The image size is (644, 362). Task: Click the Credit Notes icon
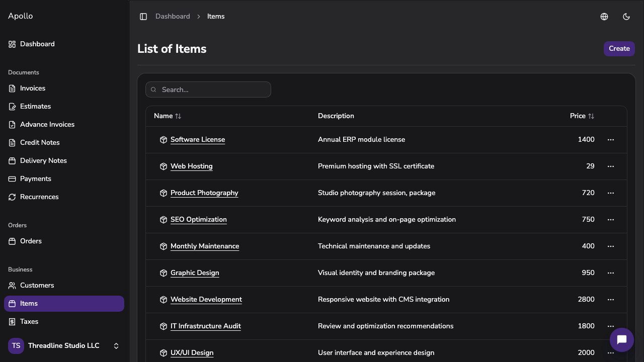click(12, 143)
